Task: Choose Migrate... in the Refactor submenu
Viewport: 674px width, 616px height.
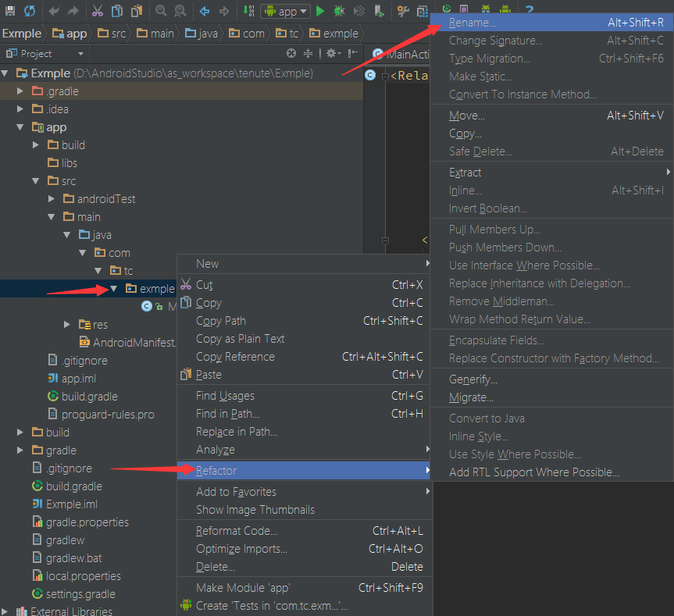Action: pyautogui.click(x=552, y=397)
